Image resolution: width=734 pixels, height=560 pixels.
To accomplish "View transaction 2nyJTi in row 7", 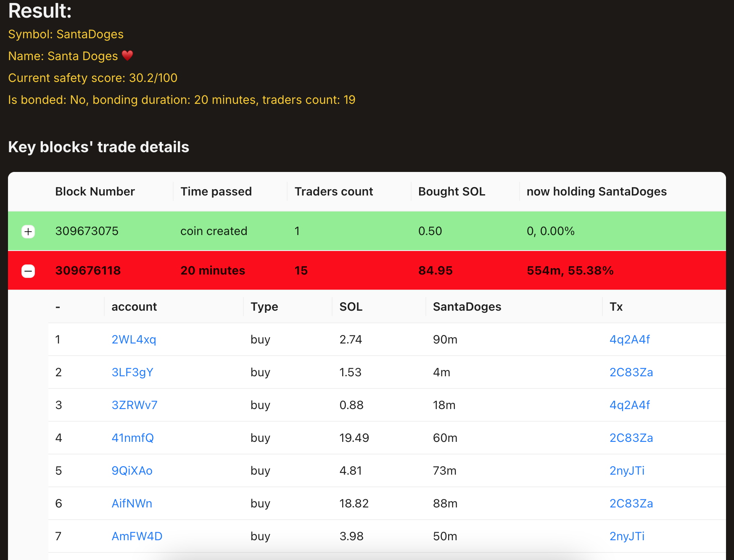I will coord(627,536).
